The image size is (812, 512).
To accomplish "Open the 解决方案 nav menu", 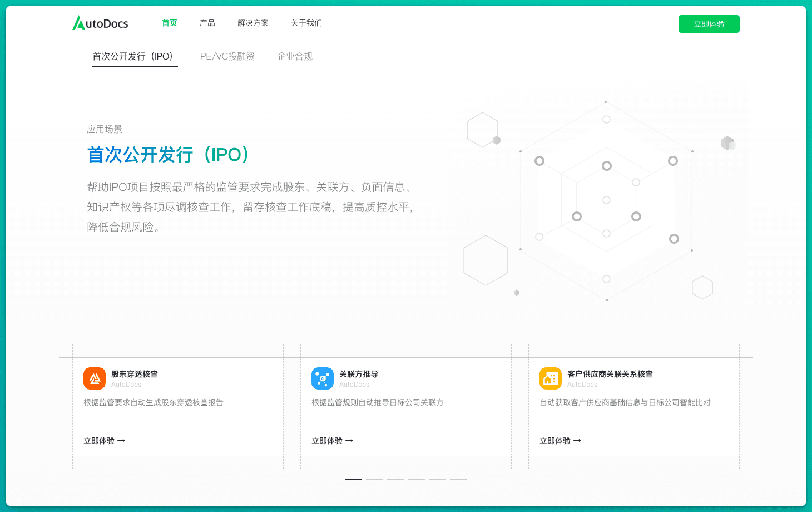I will coord(253,23).
